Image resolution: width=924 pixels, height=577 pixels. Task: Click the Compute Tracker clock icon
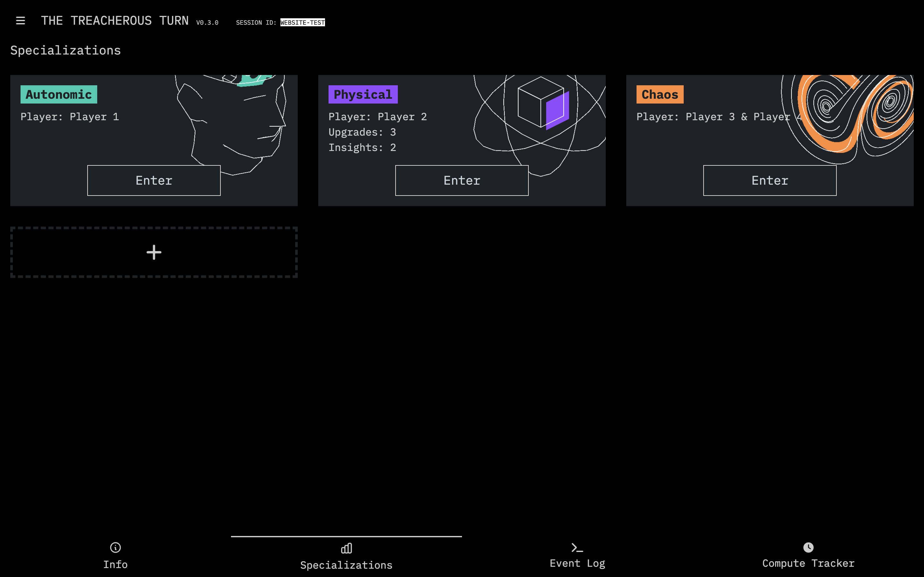(x=808, y=548)
